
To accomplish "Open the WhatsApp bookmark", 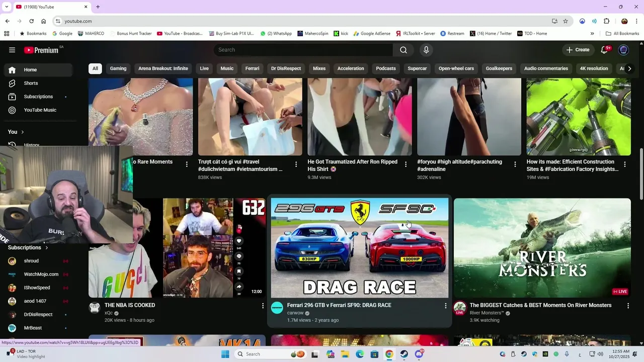I will click(x=276, y=34).
